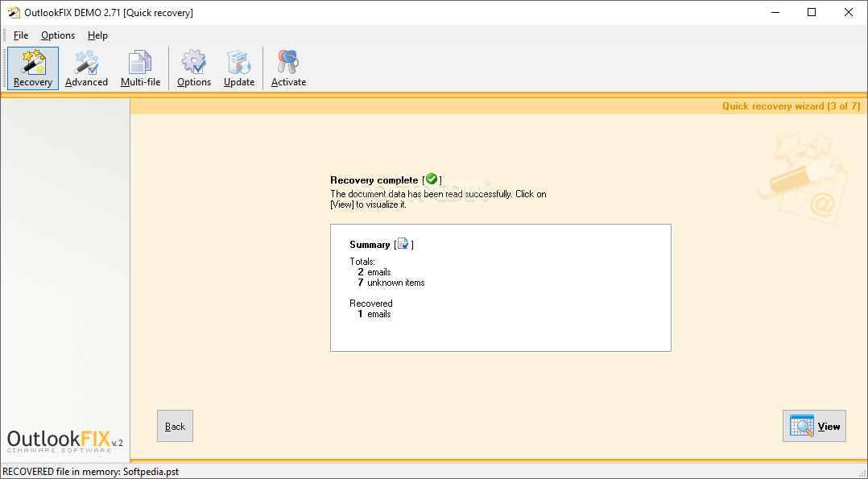This screenshot has height=479, width=868.
Task: Click the 'Quick recovery wizard (3 of 7)' header
Action: [x=791, y=105]
